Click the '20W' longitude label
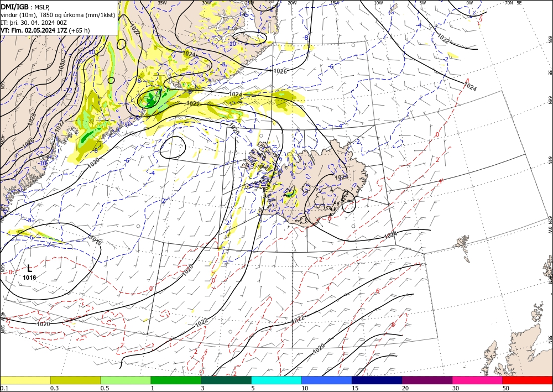 [x=291, y=3]
